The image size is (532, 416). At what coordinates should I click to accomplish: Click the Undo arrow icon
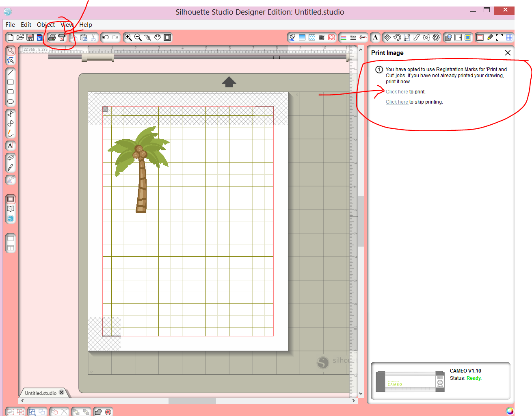point(106,37)
